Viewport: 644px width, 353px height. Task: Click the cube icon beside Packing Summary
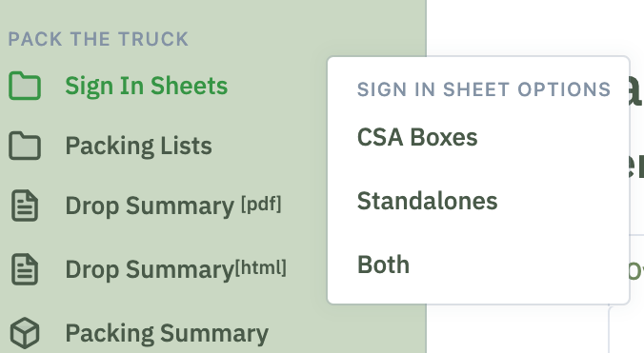pos(25,333)
